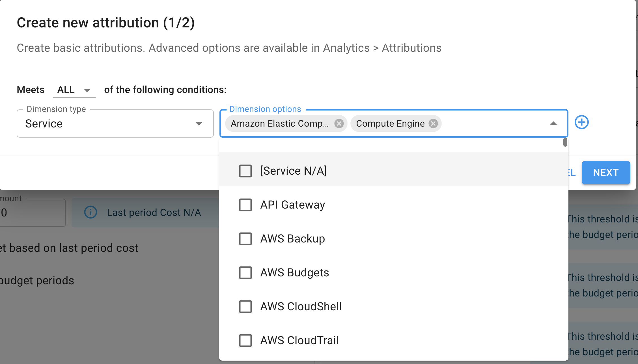Click the plus icon to add condition
This screenshot has width=638, height=364.
click(x=581, y=122)
